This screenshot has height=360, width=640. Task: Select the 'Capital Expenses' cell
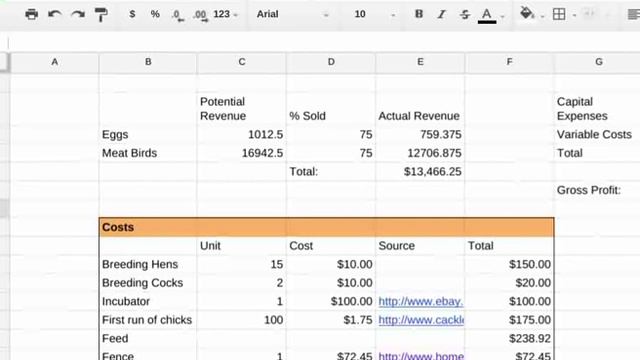(x=597, y=109)
